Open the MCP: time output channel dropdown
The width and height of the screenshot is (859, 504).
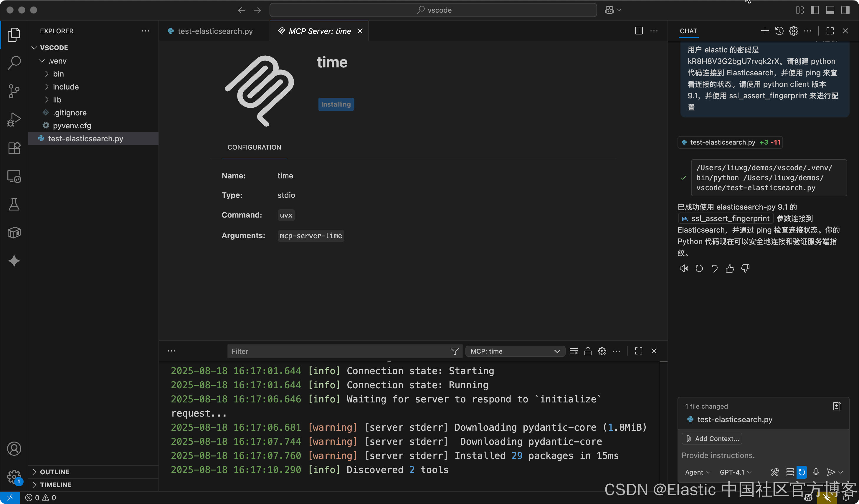coord(515,351)
